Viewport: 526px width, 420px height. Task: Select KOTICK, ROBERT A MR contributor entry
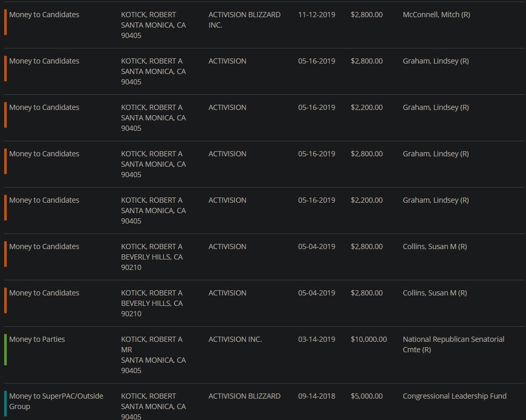click(152, 344)
